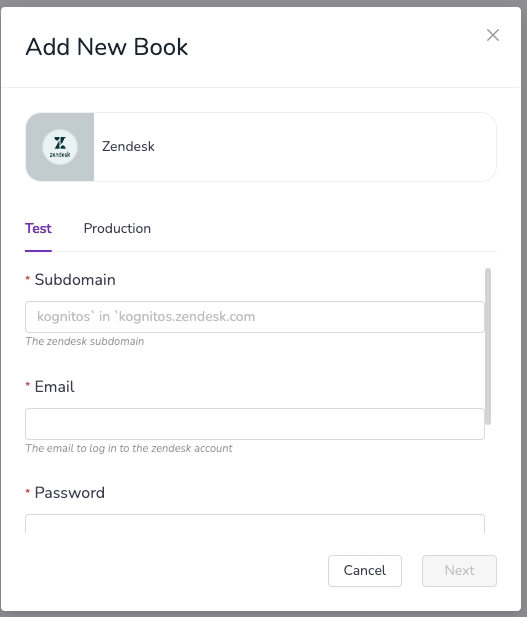
Task: Focus the Subdomain input field
Action: pos(255,317)
